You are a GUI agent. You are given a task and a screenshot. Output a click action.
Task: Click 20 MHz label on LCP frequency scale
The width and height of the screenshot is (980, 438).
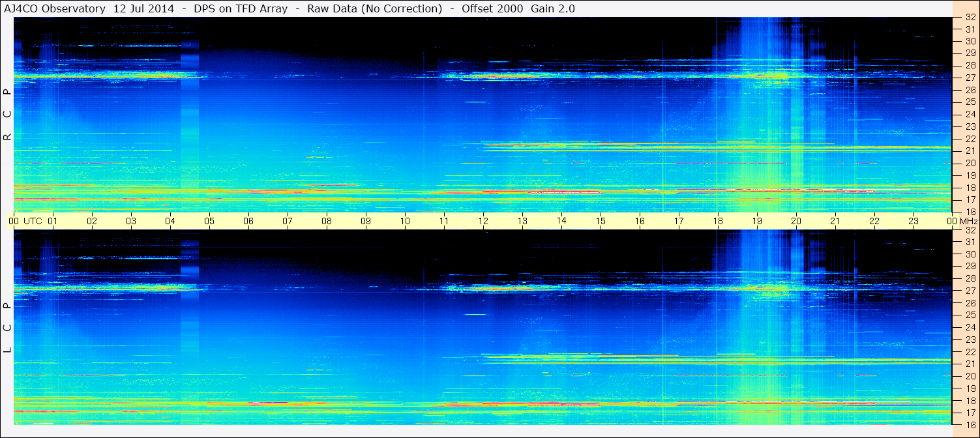970,376
